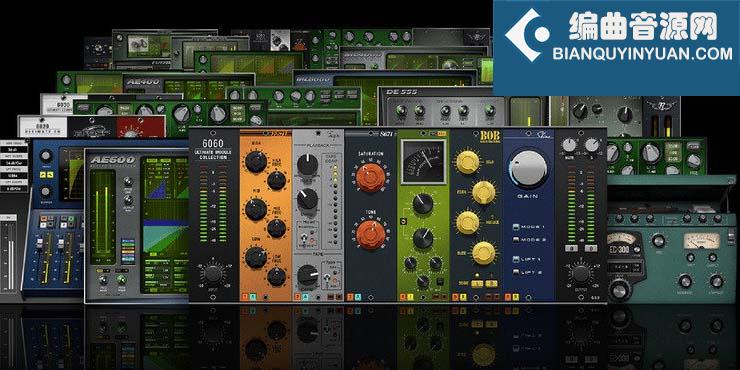
Task: Adjust the right white knob above the output meters
Action: (x=591, y=145)
